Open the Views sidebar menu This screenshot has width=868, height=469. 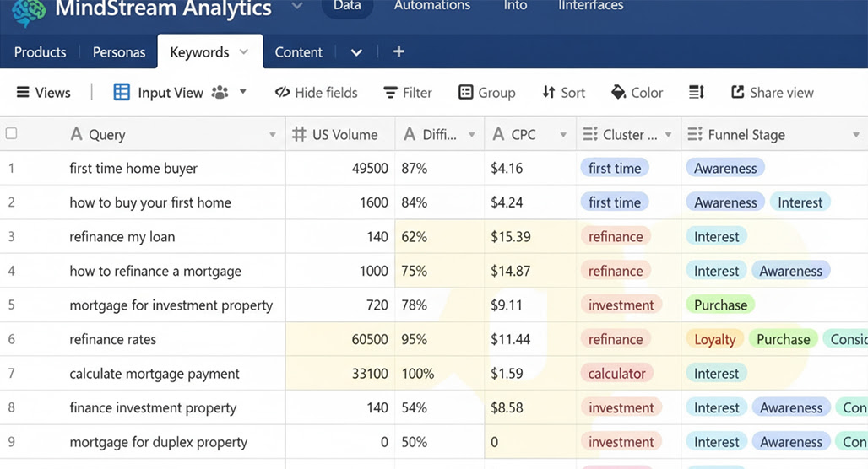44,92
